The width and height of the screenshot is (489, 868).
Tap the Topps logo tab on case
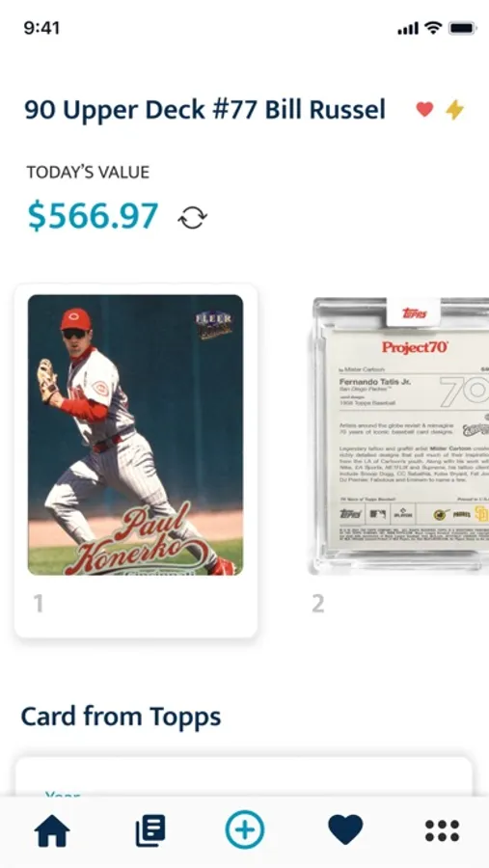click(414, 312)
